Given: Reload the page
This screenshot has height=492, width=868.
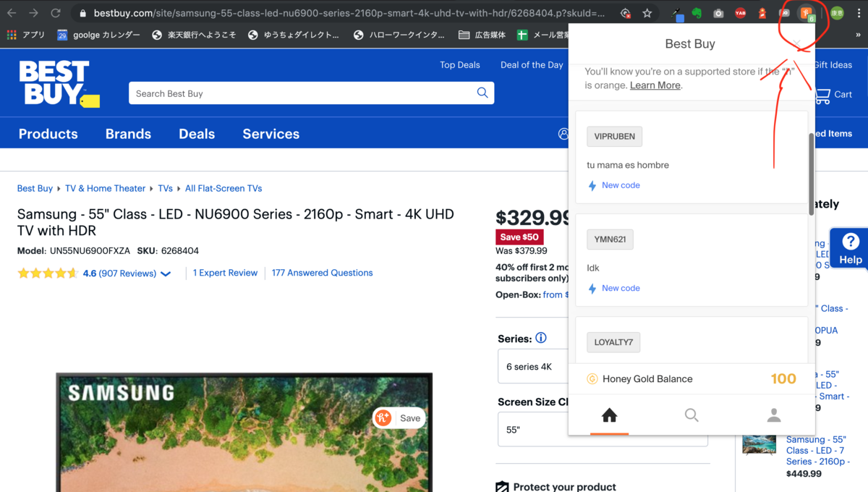Looking at the screenshot, I should 55,13.
